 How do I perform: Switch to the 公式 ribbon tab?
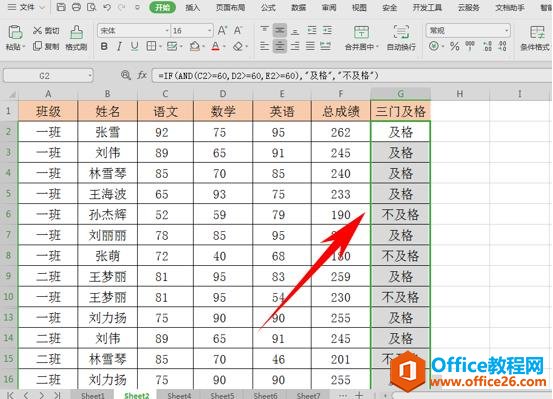(x=268, y=7)
